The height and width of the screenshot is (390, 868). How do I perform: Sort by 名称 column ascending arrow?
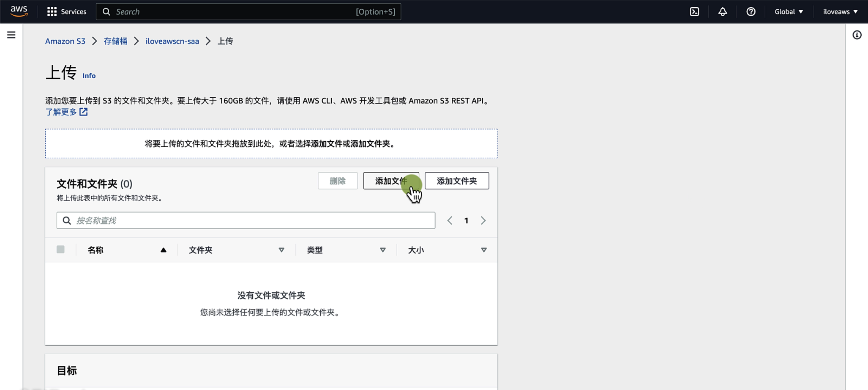[164, 250]
